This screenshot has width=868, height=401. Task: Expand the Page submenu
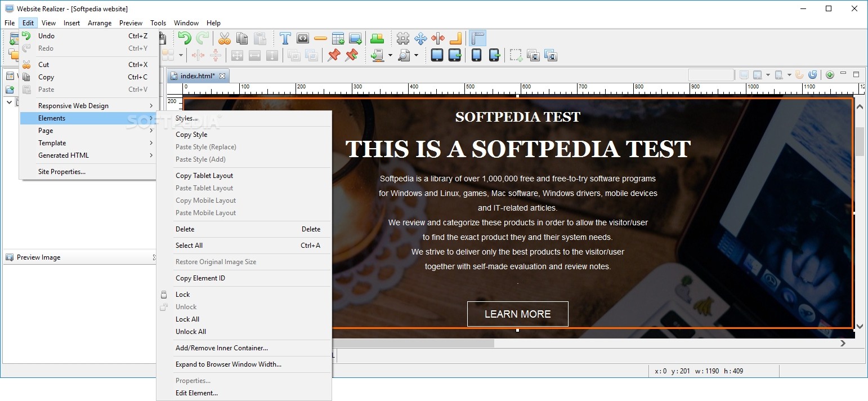coord(88,131)
